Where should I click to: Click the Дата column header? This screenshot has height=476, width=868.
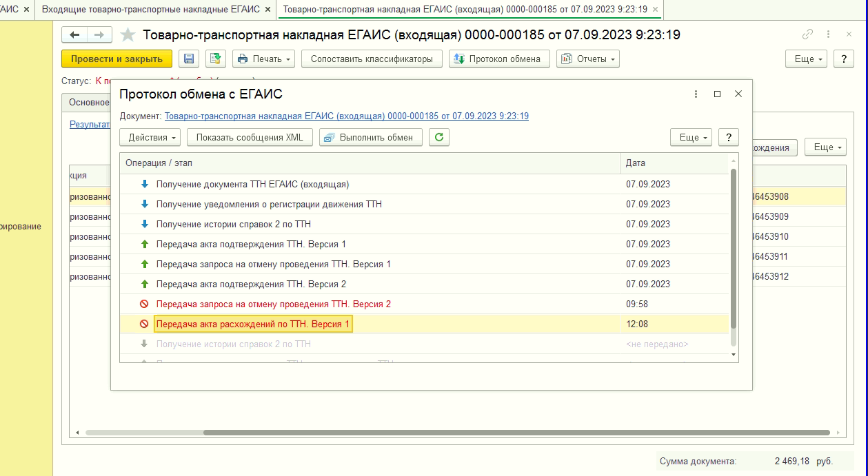click(x=674, y=163)
